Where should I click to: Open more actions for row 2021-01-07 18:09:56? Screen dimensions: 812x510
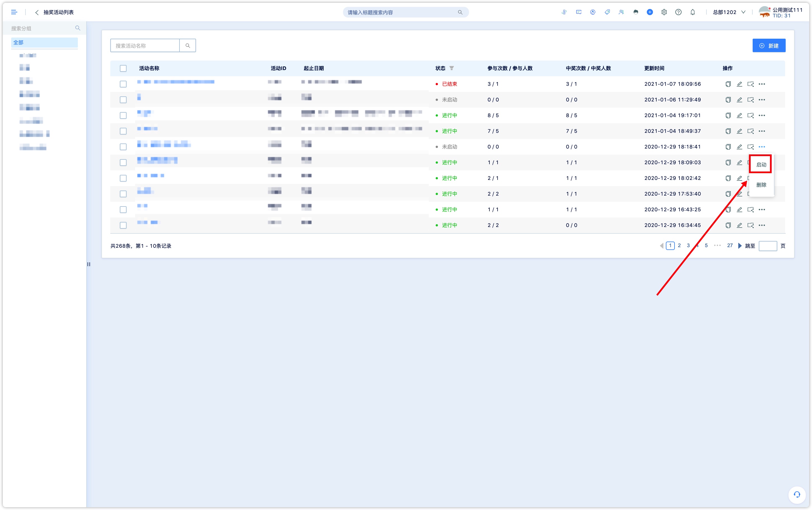(x=762, y=84)
